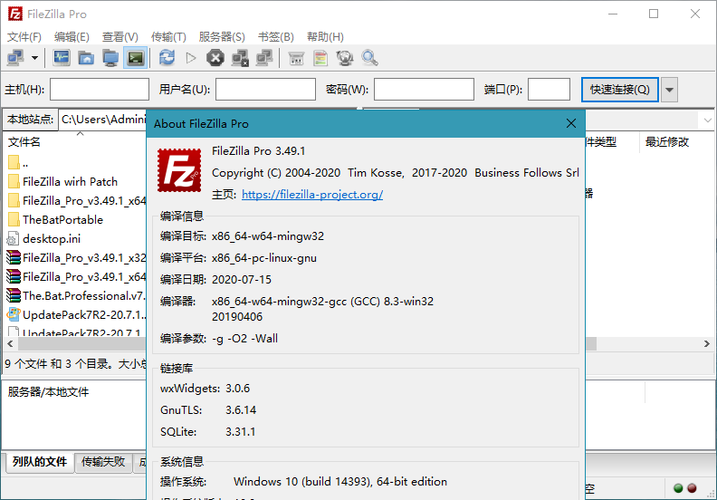The width and height of the screenshot is (717, 500).
Task: Select The.Bat.Professional.v7 archive
Action: click(x=76, y=296)
